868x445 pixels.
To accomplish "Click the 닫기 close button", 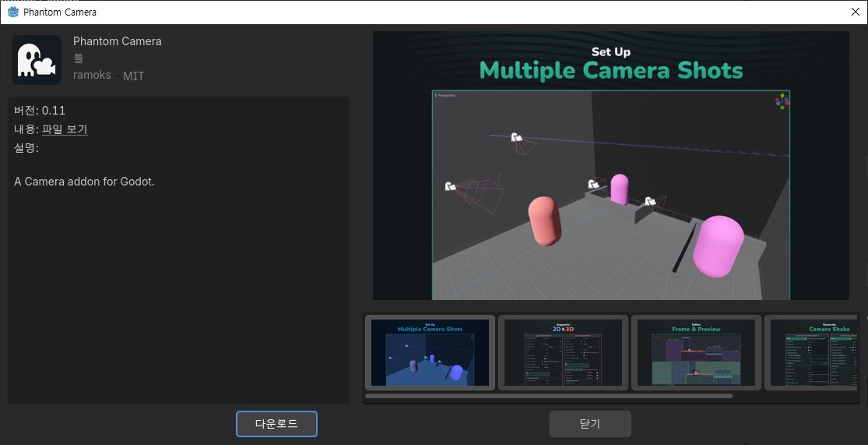I will (590, 424).
